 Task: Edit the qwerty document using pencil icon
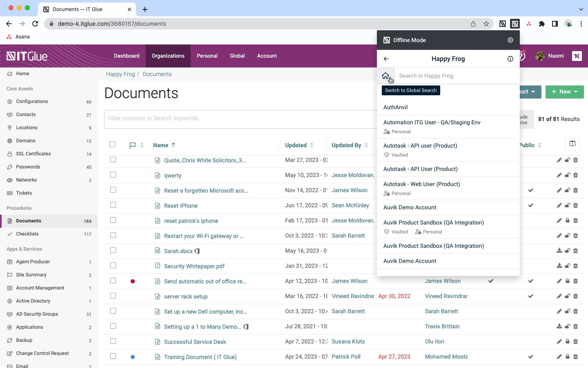[x=559, y=175]
